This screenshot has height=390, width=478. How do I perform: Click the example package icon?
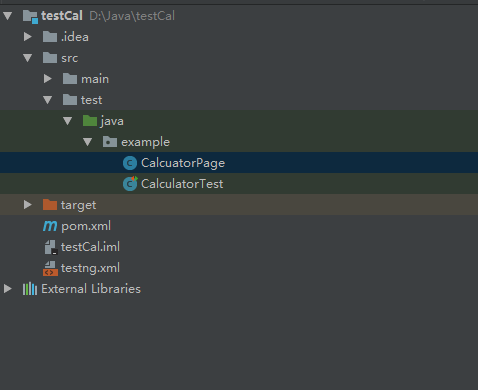(110, 142)
